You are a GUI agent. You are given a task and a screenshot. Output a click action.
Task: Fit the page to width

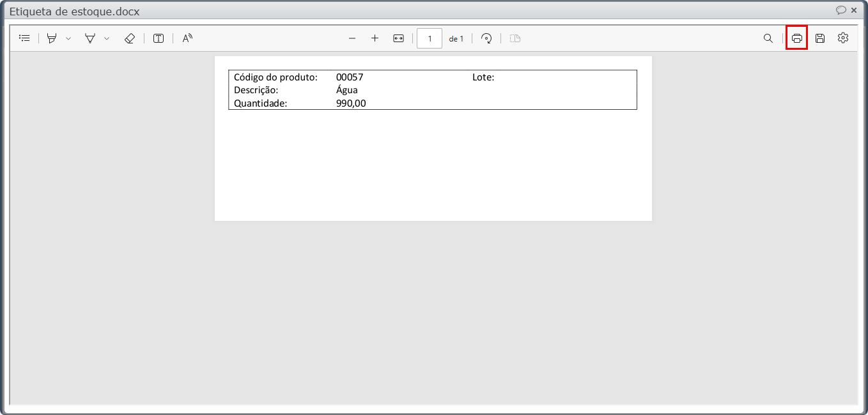(x=398, y=38)
